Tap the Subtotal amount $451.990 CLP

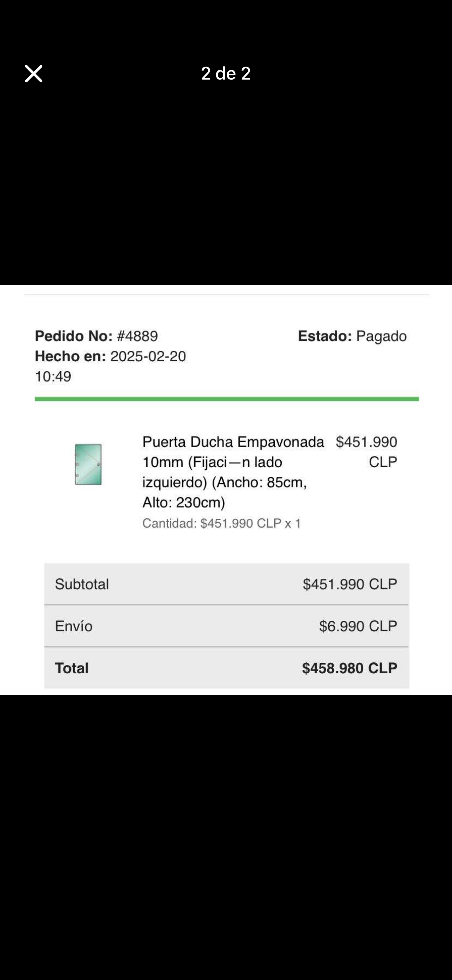tap(350, 584)
